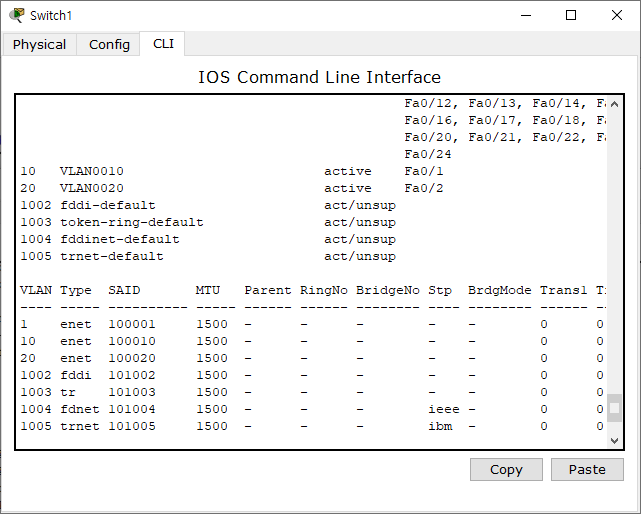Minimize the Switch1 window
This screenshot has height=514, width=641.
(x=526, y=16)
